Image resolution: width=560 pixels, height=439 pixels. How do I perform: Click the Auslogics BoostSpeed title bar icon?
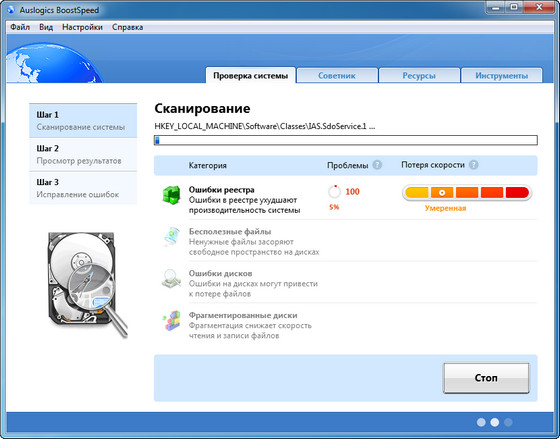pyautogui.click(x=11, y=10)
